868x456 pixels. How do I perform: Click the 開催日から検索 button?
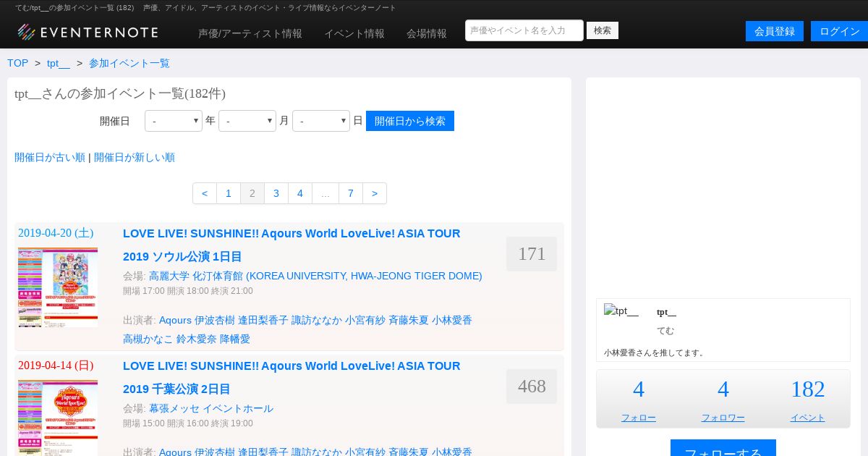point(410,121)
